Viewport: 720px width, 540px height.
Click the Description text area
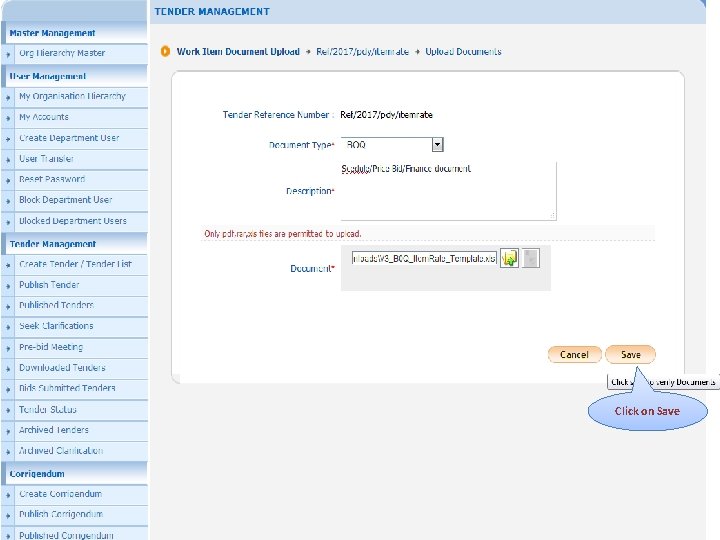coord(448,191)
